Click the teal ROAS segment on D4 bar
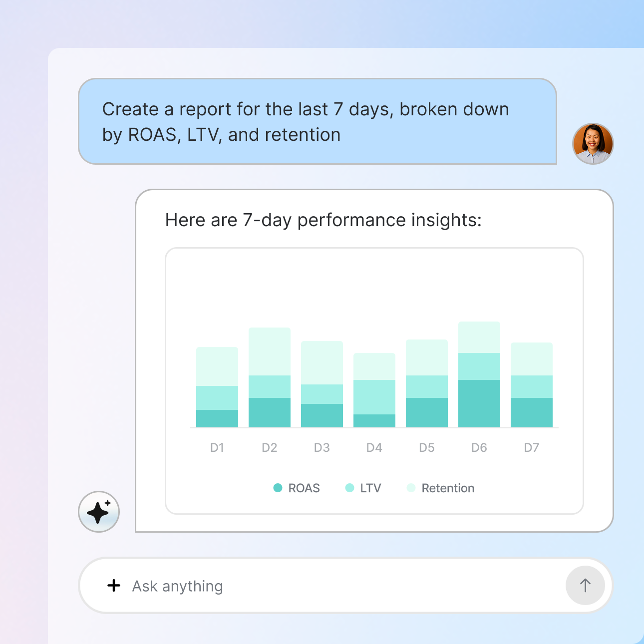Screen dimensions: 644x644 (374, 421)
